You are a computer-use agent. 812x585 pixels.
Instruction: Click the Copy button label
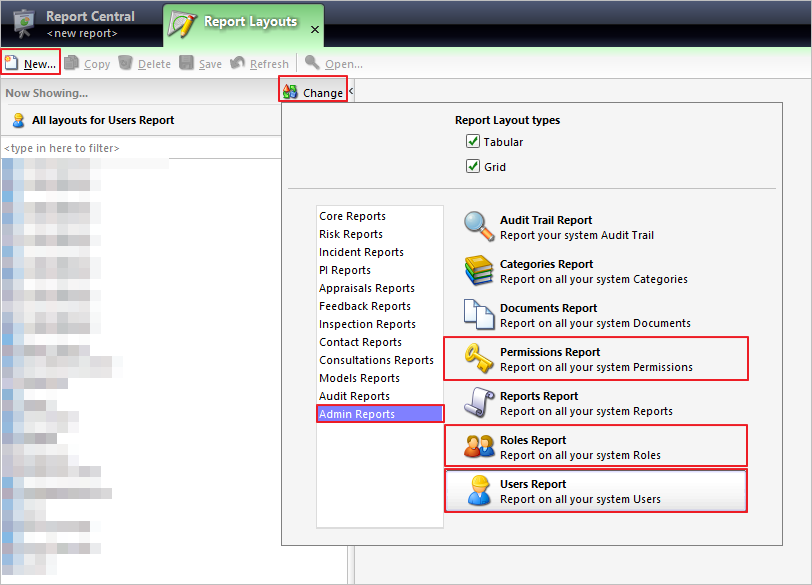coord(97,64)
